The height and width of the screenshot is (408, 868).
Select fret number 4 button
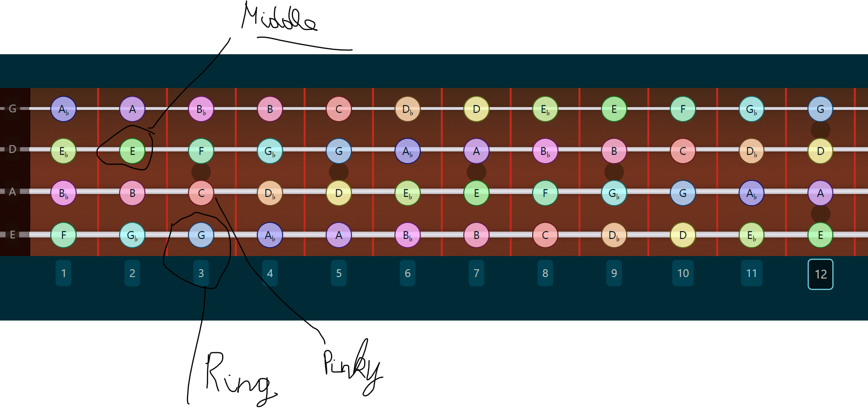[x=270, y=273]
